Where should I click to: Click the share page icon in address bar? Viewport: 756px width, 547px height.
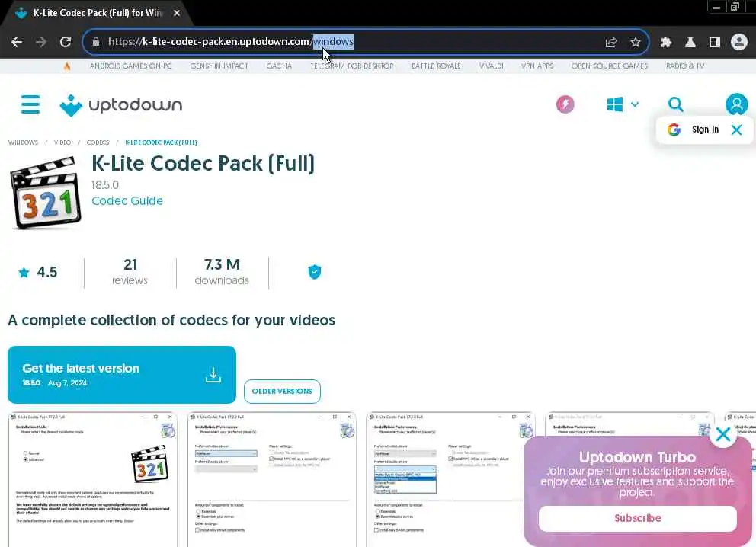pos(611,42)
